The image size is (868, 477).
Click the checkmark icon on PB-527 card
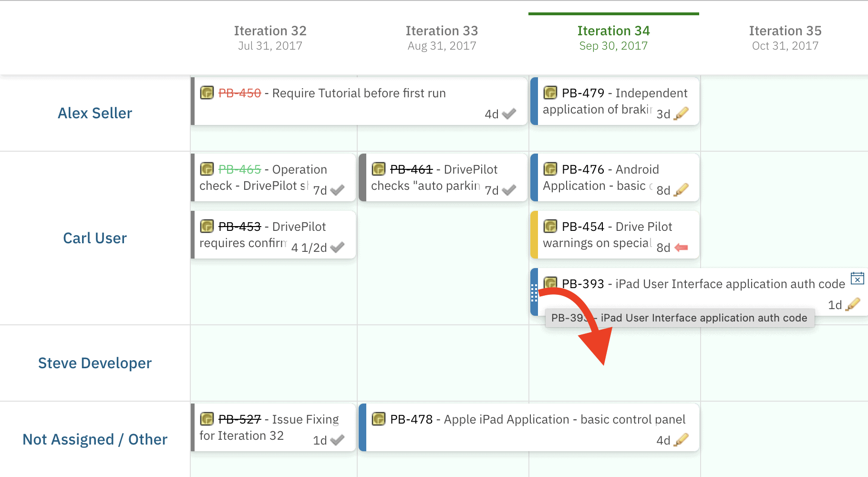click(337, 440)
